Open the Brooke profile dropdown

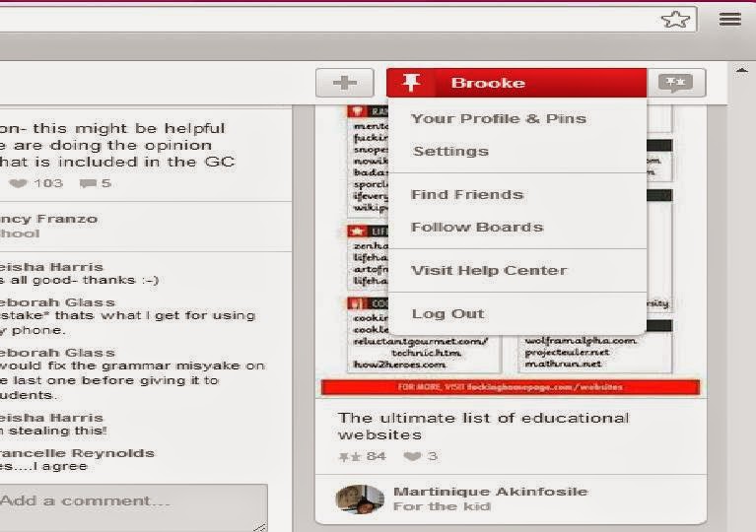(x=516, y=83)
